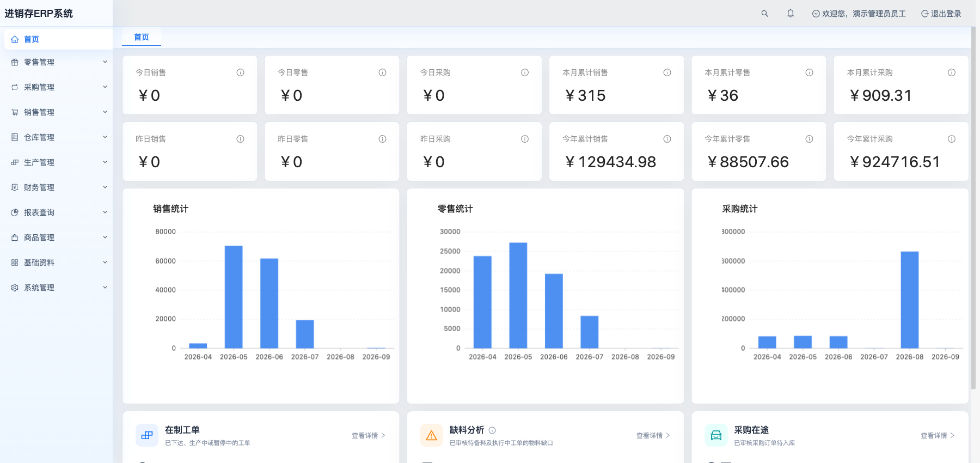Click the 系统管理 gear icon
Screen dimensions: 980x463
[15, 288]
